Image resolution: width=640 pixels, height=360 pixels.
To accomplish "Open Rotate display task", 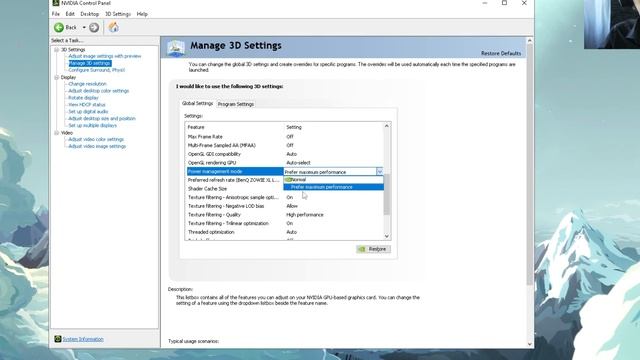I will [x=83, y=98].
